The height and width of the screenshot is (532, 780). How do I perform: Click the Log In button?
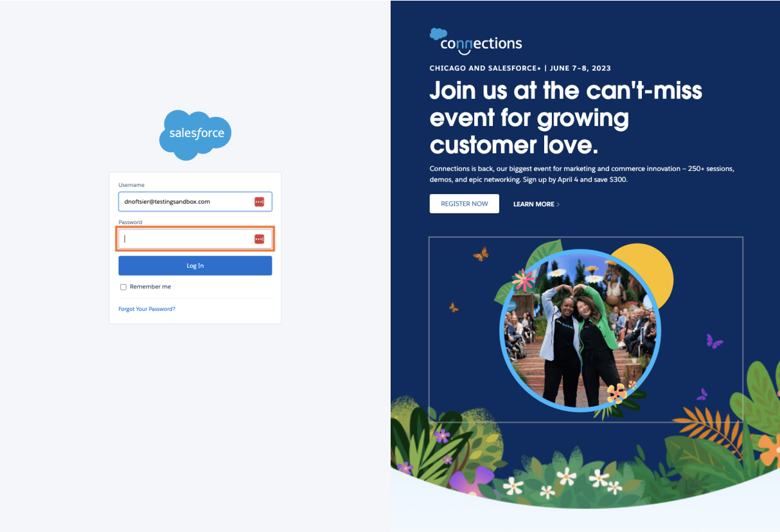195,266
